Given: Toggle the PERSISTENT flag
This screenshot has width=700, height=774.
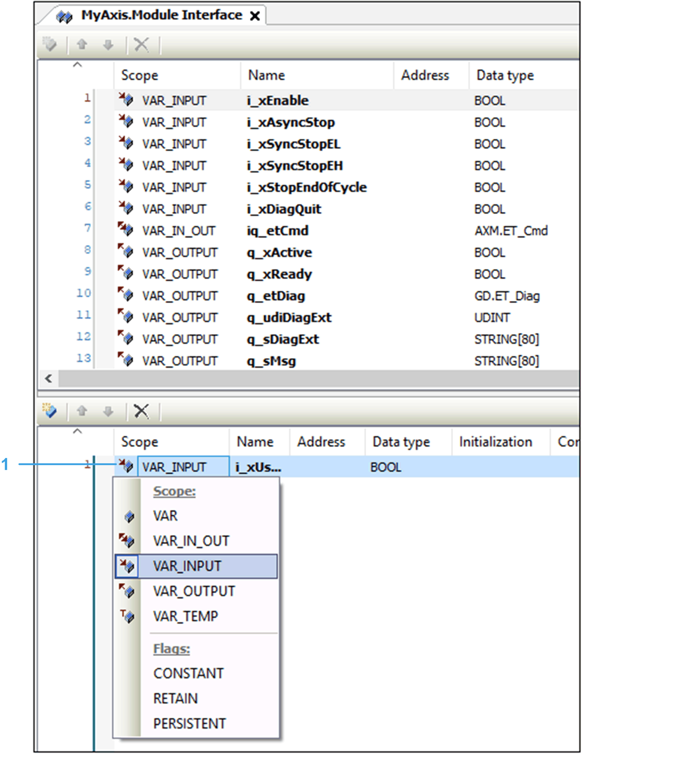Looking at the screenshot, I should [189, 724].
